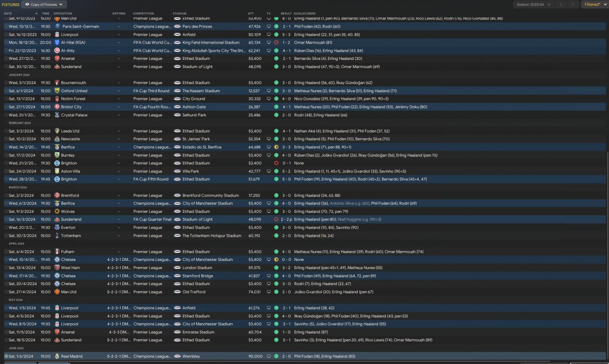Open the Stade "Parc des Princes" stadium link
Screen dimensions: 609x364
tap(197, 27)
